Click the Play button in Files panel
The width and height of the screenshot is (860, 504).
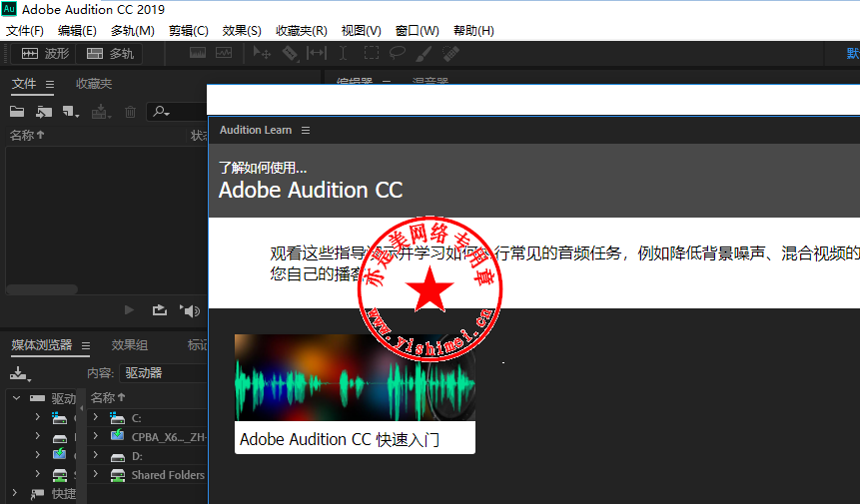[x=130, y=310]
